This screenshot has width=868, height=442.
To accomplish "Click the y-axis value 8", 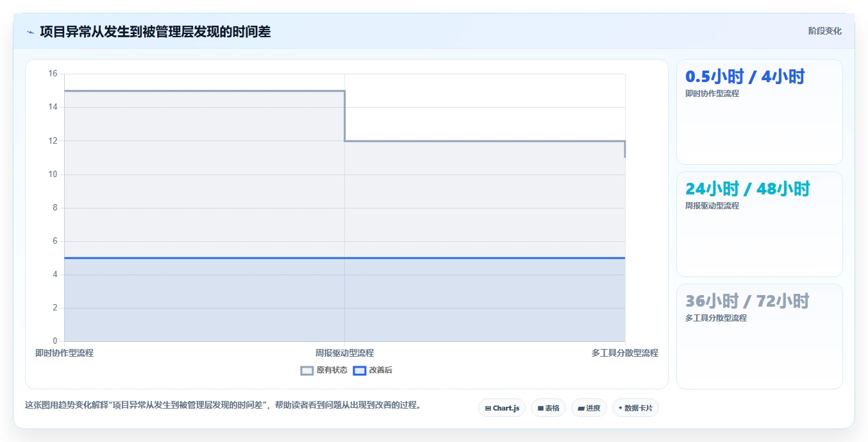I will pos(54,207).
